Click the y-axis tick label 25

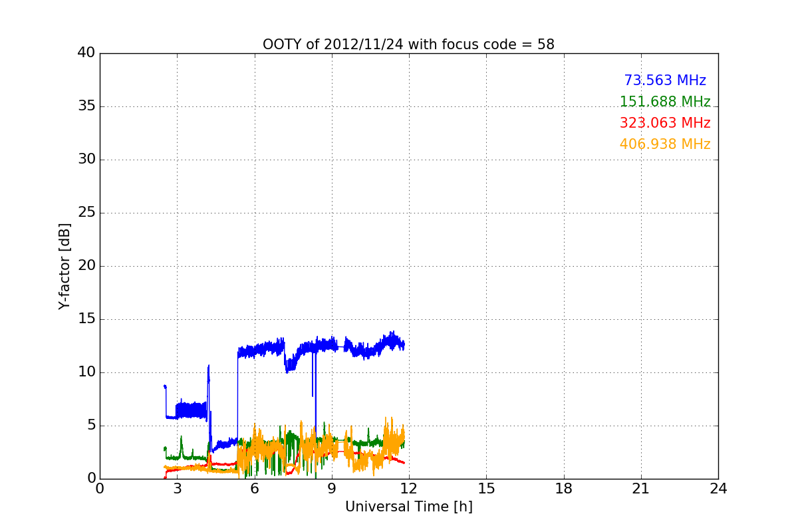point(86,213)
